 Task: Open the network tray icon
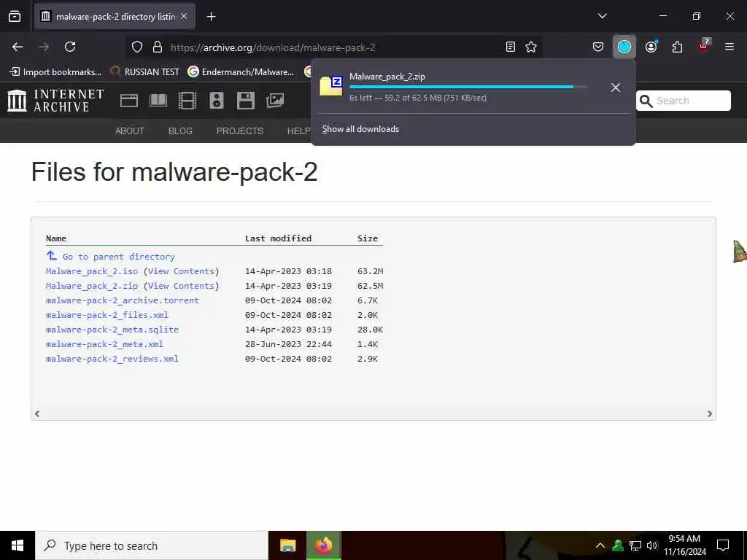pyautogui.click(x=635, y=545)
